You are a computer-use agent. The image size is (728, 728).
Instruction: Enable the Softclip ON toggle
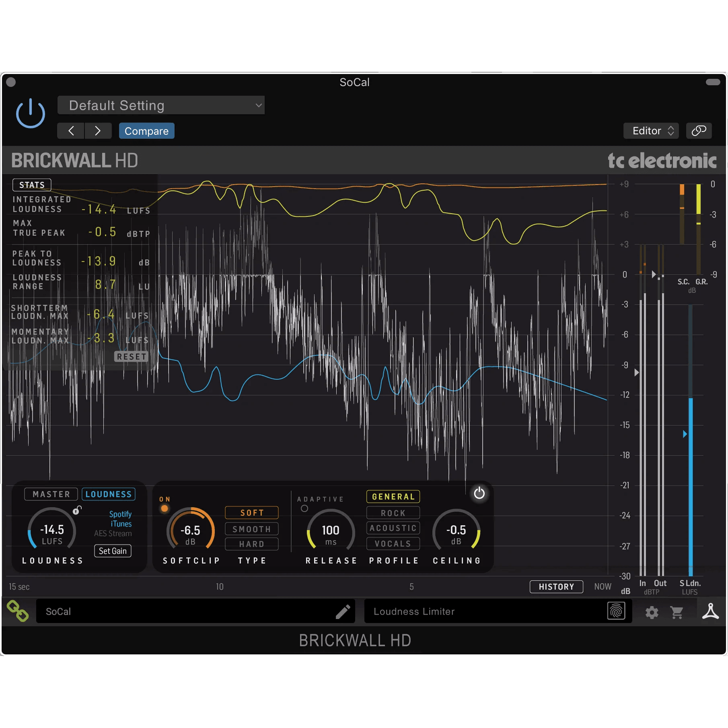click(164, 508)
